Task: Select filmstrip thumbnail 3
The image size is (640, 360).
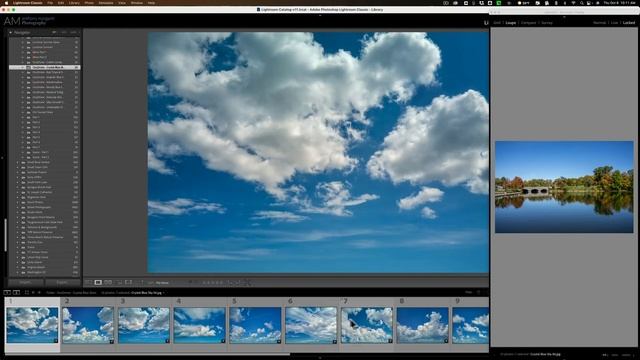Action: point(144,325)
